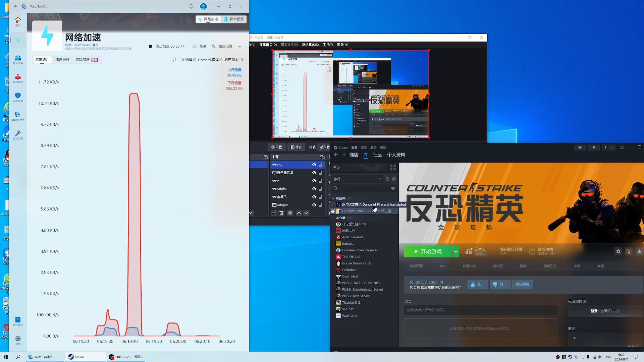Go back with Watt Toolkit arrow
The height and width of the screenshot is (362, 644).
click(x=15, y=6)
